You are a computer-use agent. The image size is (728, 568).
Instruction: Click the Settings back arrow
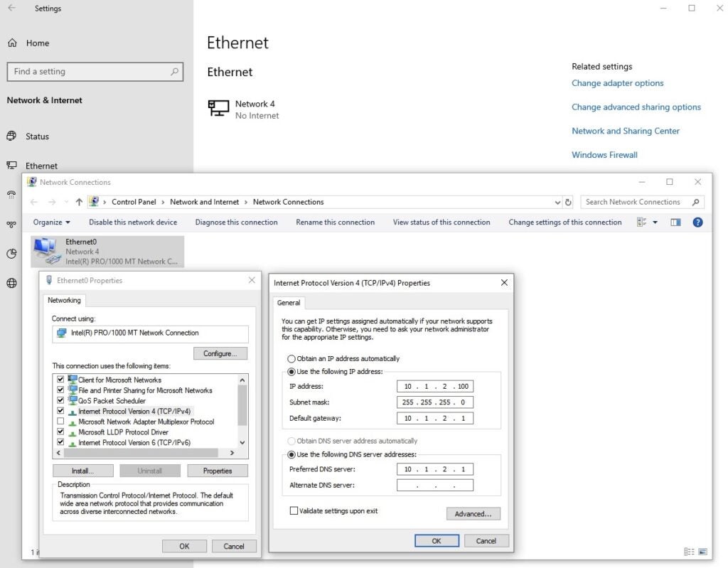click(x=11, y=9)
